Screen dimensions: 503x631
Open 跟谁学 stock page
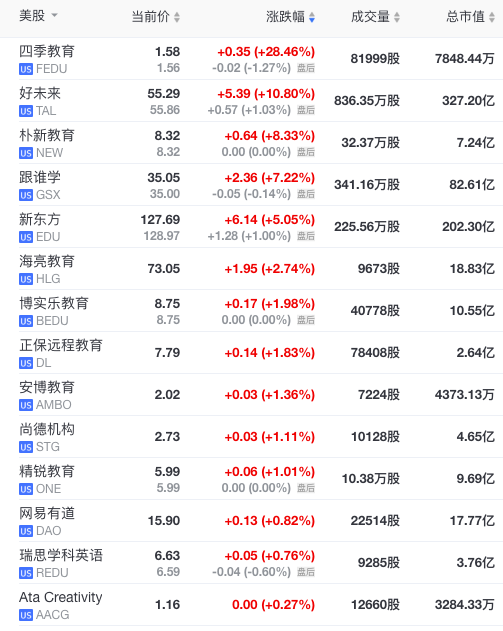[40, 177]
